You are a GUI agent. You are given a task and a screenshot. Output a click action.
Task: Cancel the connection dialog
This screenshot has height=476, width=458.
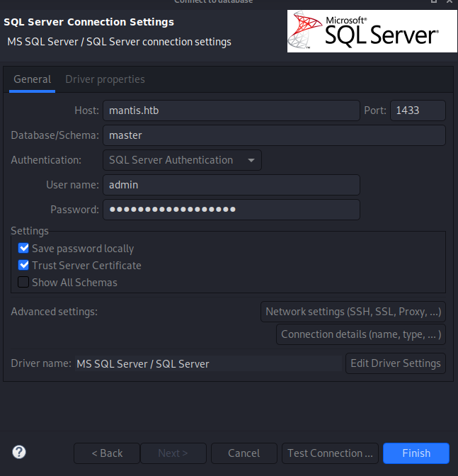pyautogui.click(x=244, y=453)
